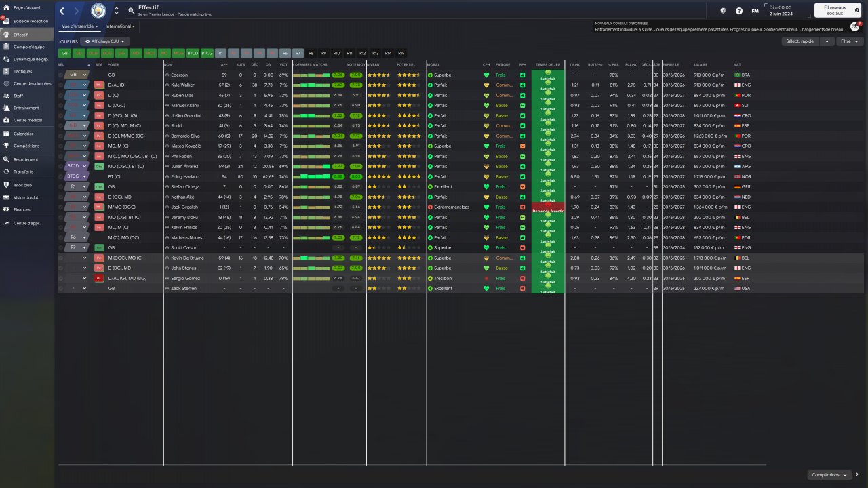
Task: Click the R8 substitute slot button
Action: (311, 53)
